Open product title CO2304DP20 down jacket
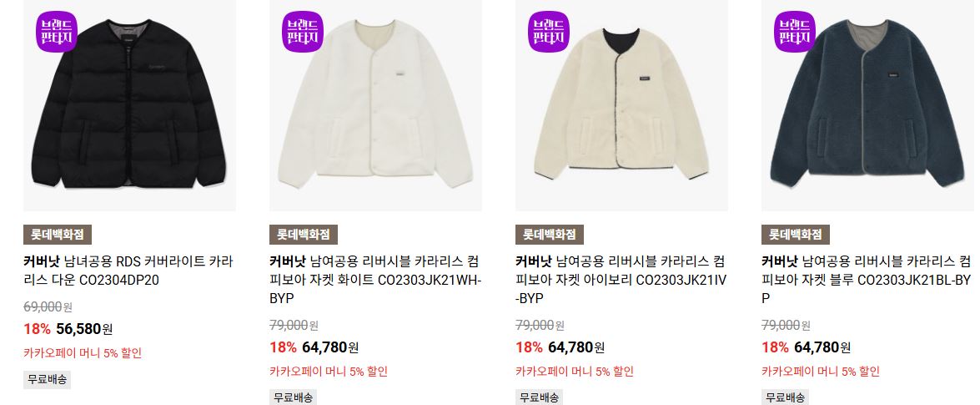The height and width of the screenshot is (405, 980). 128,271
